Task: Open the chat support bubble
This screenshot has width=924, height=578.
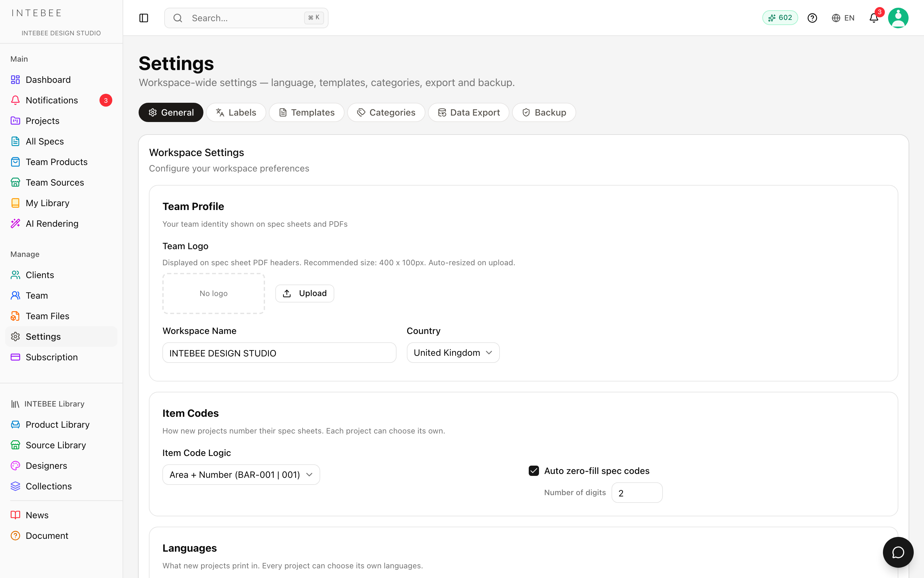Action: [898, 552]
